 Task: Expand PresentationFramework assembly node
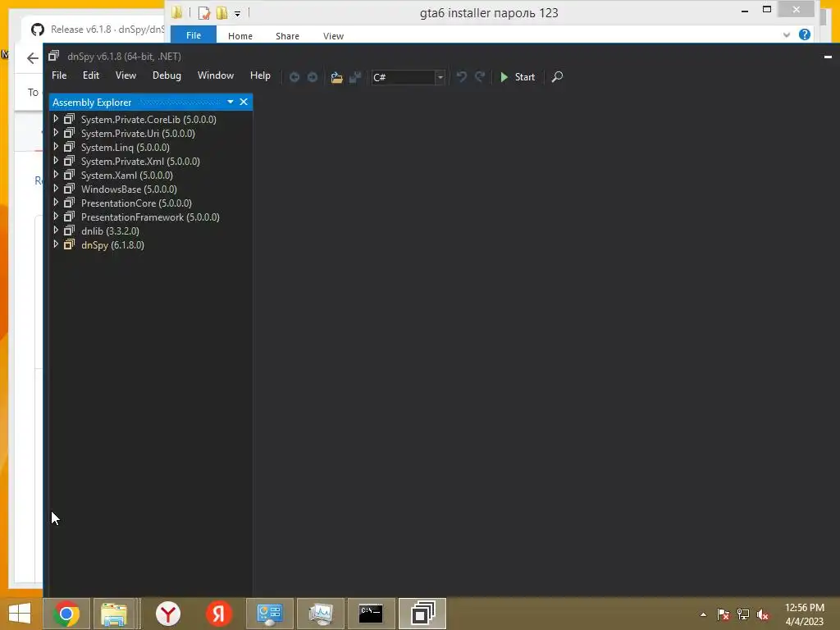[56, 217]
